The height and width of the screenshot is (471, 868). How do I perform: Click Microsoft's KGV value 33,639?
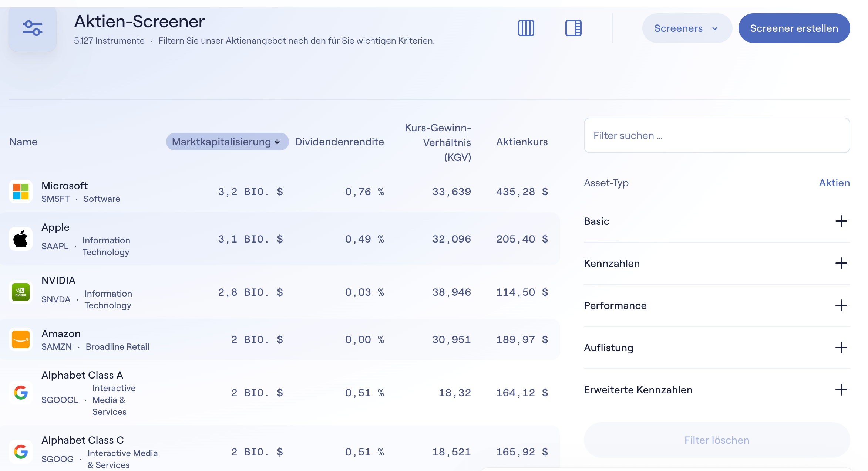click(451, 192)
